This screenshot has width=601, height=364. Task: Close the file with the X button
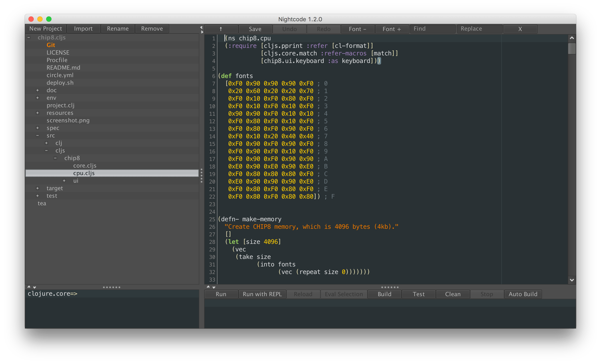point(520,29)
